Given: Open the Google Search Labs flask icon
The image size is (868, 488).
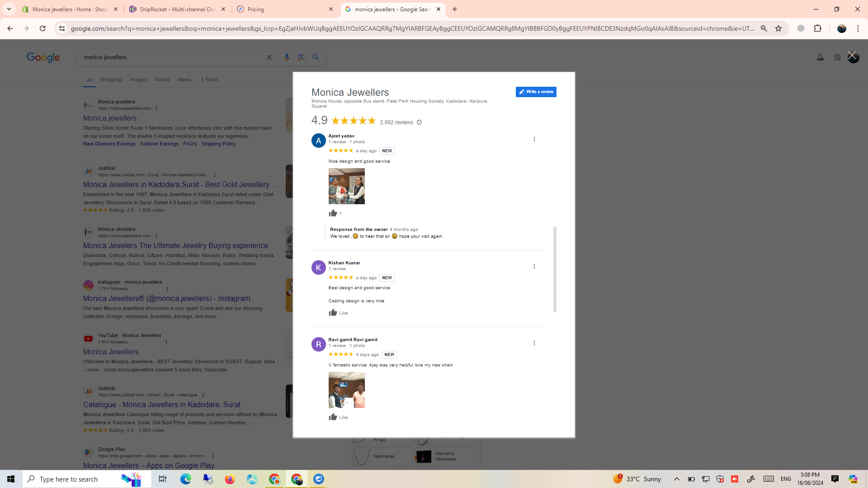Looking at the screenshot, I should (x=820, y=57).
